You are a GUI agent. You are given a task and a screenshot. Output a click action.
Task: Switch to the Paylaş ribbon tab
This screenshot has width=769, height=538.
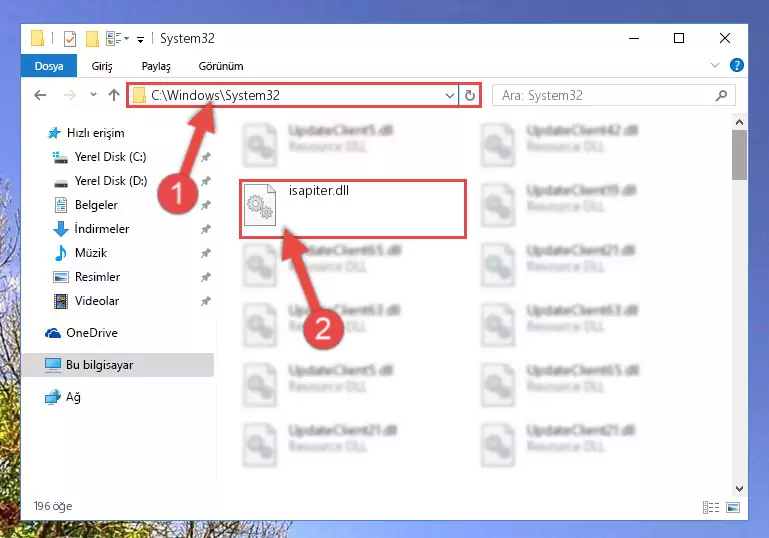tap(156, 66)
